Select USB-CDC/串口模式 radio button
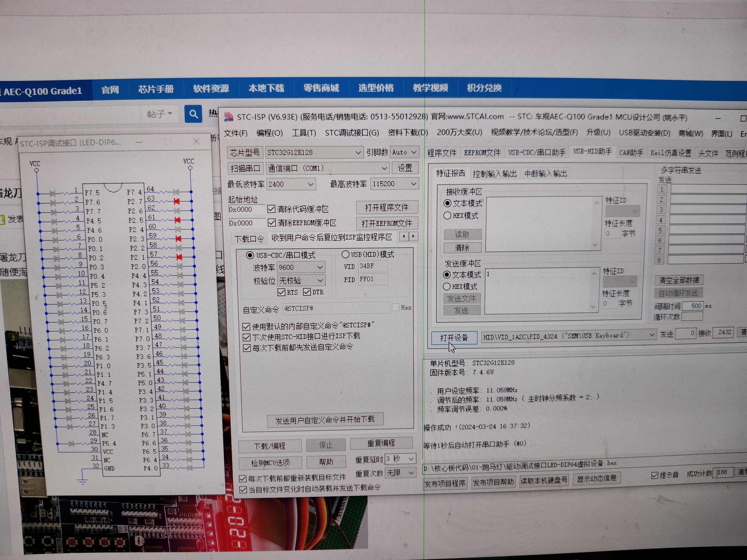Screen dimensions: 747x560 point(250,255)
